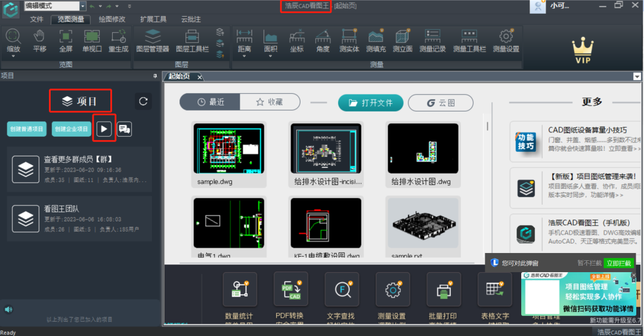This screenshot has width=644, height=336.
Task: Open the document tab list dropdown
Action: [x=637, y=76]
